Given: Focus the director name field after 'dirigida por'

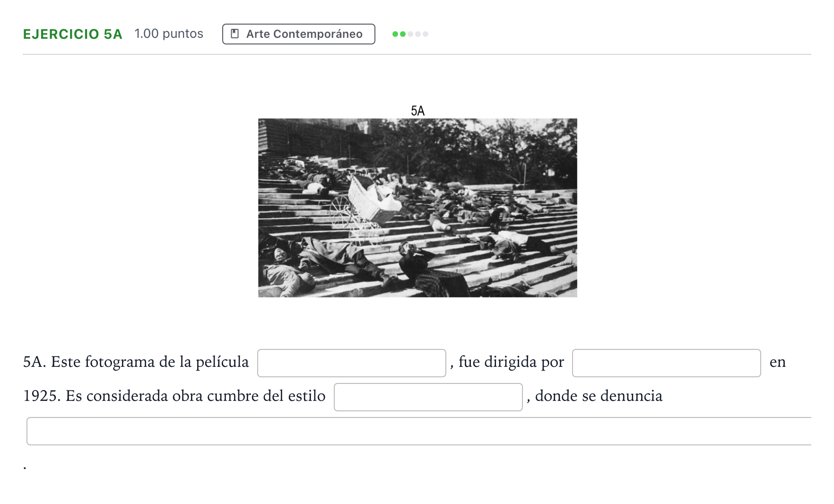Looking at the screenshot, I should pos(666,363).
